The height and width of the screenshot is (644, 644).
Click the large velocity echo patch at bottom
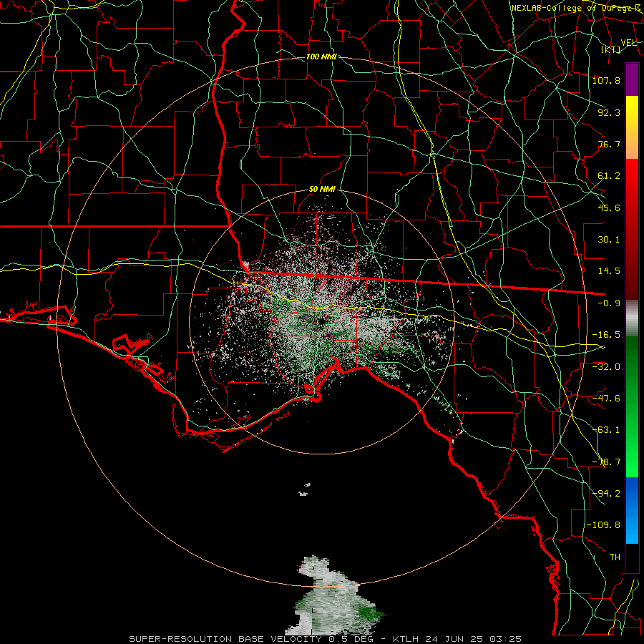pos(333,596)
